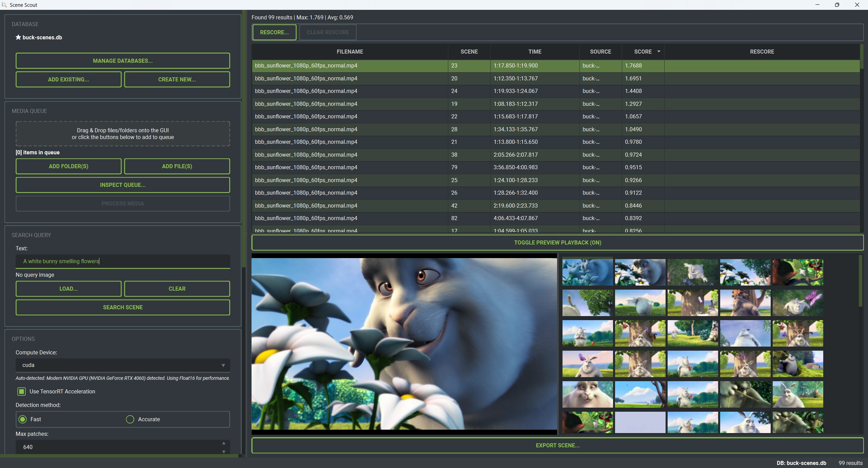Select the Fast detection method
868x468 pixels.
(23, 419)
